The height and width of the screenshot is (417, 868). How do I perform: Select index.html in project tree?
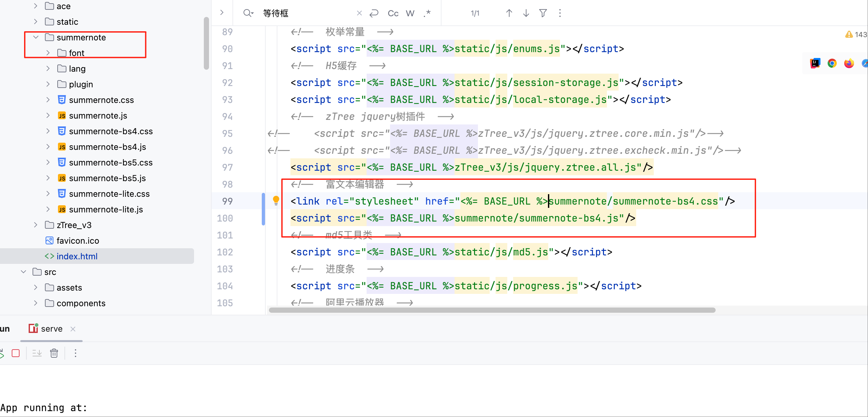tap(77, 256)
